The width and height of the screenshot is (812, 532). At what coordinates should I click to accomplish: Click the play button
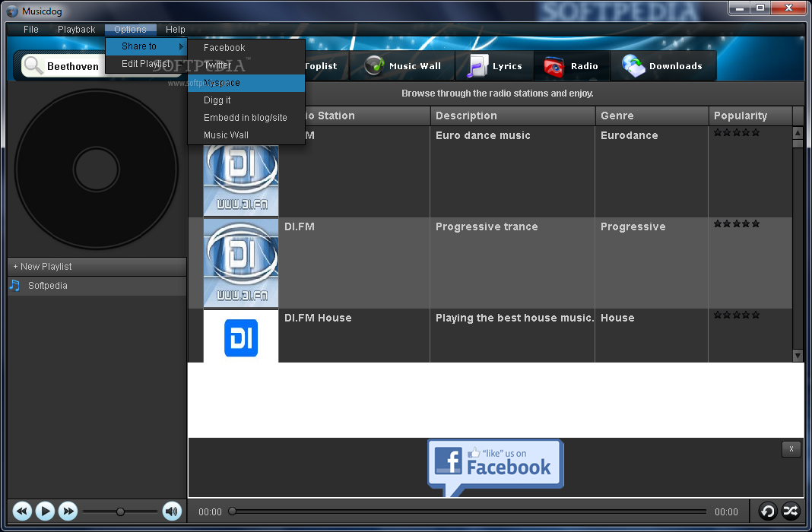[x=45, y=511]
